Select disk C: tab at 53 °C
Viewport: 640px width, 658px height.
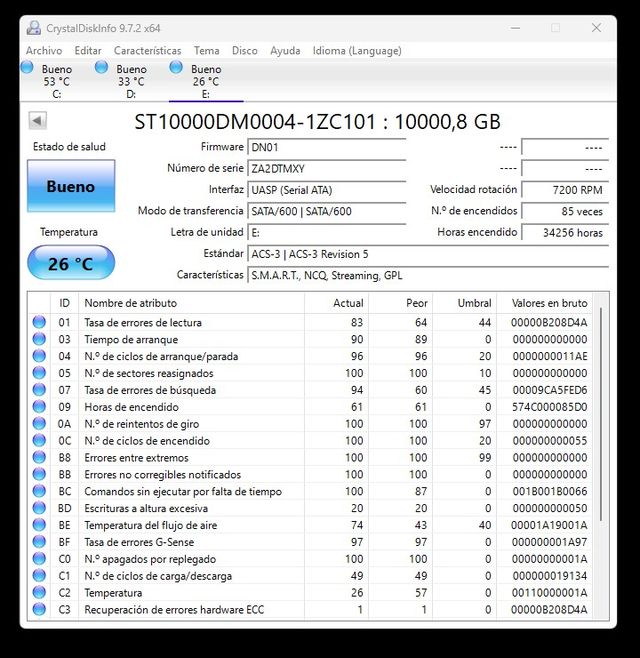(57, 81)
